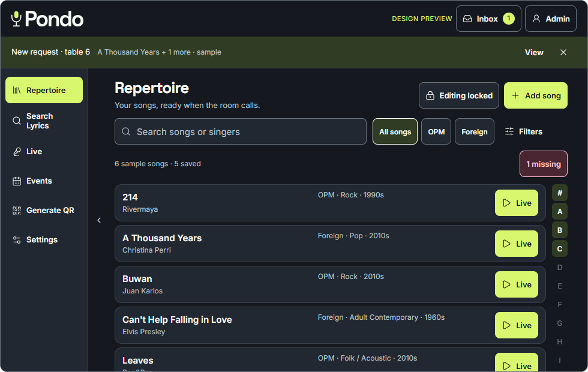Open the Events page
588x372 pixels.
click(44, 181)
